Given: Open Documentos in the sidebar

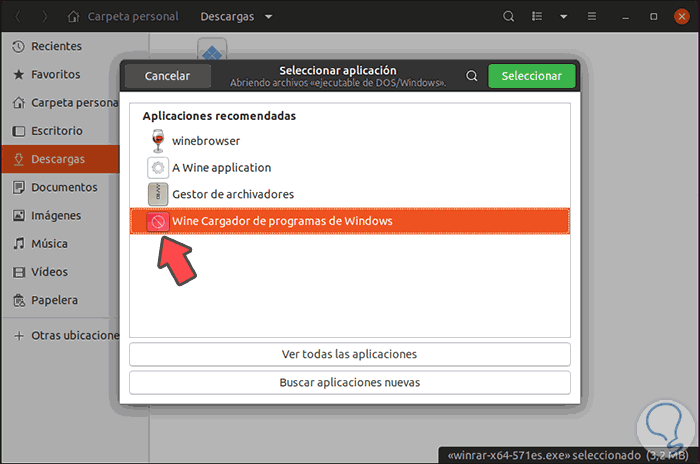Looking at the screenshot, I should click(61, 187).
